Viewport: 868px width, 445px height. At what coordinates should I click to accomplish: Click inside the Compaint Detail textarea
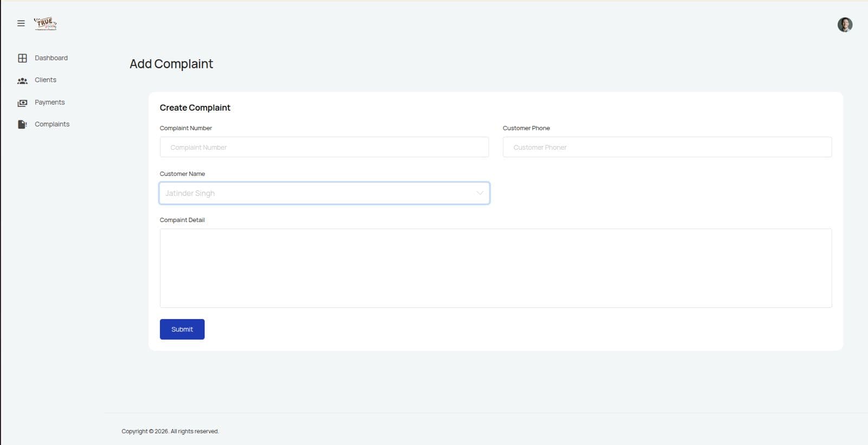[496, 268]
